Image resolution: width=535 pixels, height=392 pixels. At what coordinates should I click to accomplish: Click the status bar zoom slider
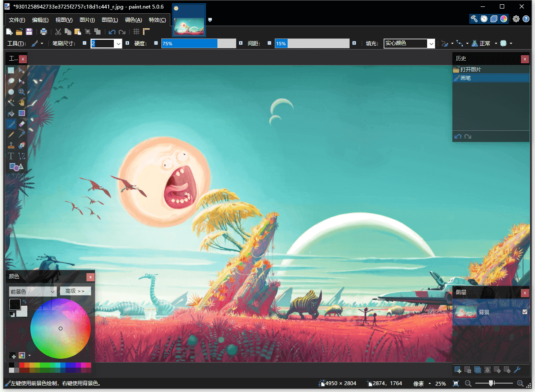494,383
